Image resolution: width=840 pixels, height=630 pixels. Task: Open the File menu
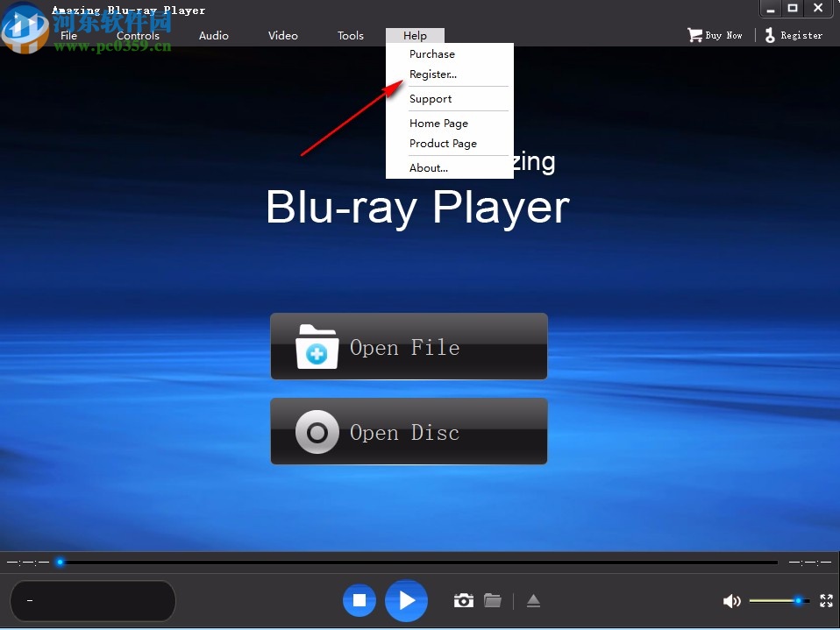[x=68, y=36]
